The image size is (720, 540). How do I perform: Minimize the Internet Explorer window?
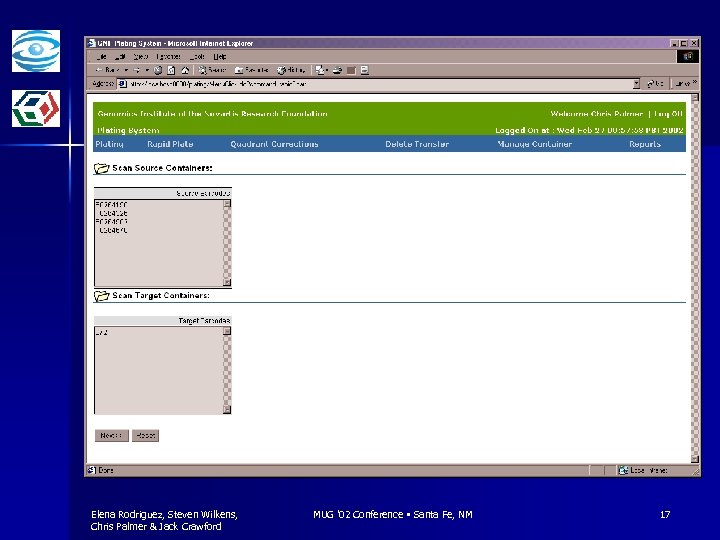675,43
